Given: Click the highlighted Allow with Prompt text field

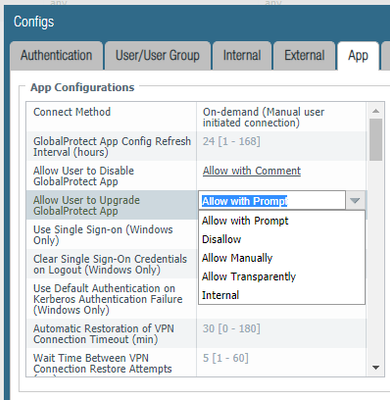Looking at the screenshot, I should [x=272, y=201].
